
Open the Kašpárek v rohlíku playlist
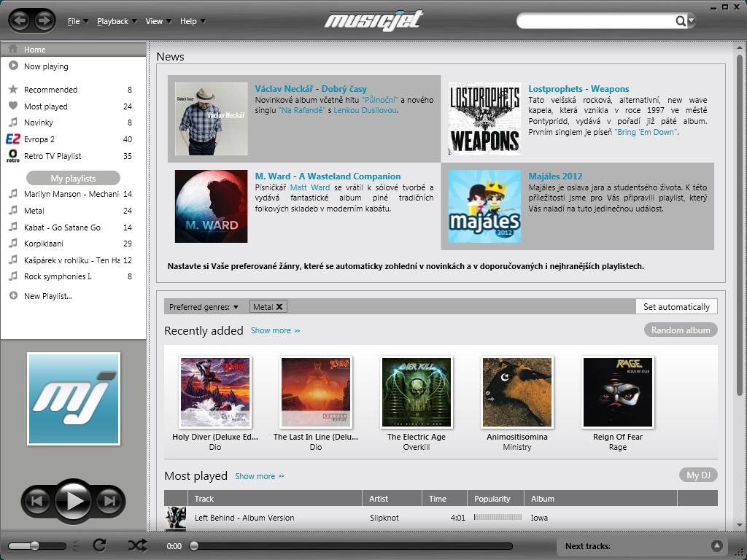[x=74, y=260]
